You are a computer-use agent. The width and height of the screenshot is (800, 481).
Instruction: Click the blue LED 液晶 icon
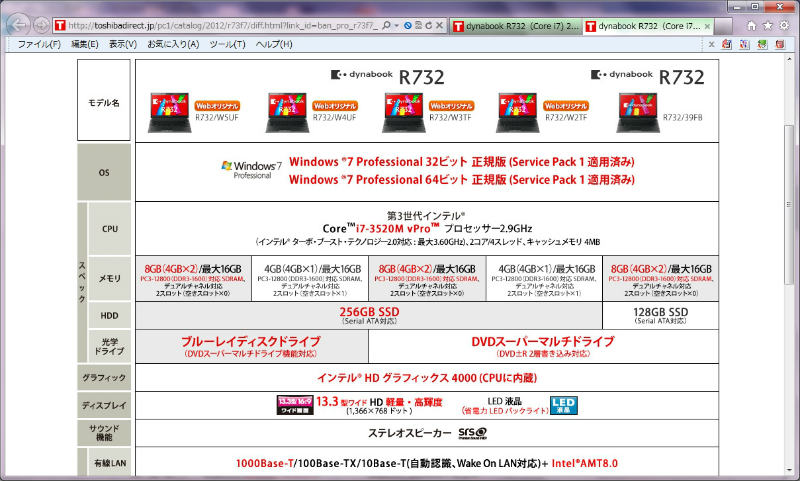(564, 406)
